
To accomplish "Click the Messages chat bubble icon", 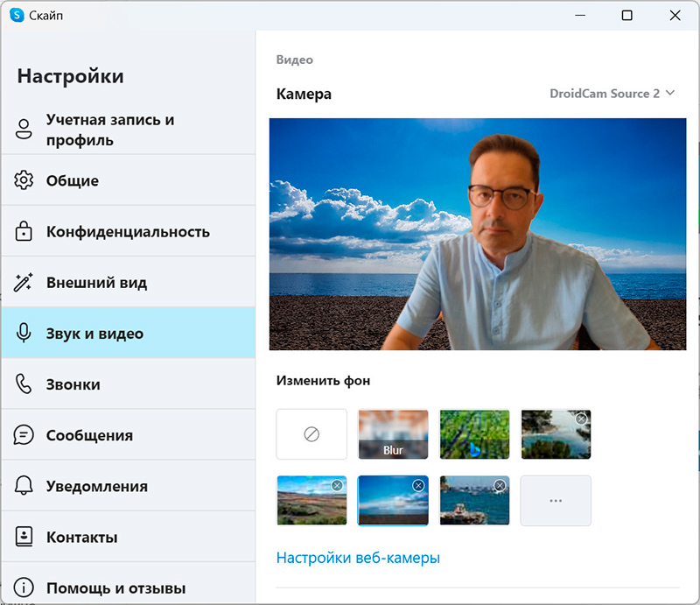I will click(x=24, y=435).
